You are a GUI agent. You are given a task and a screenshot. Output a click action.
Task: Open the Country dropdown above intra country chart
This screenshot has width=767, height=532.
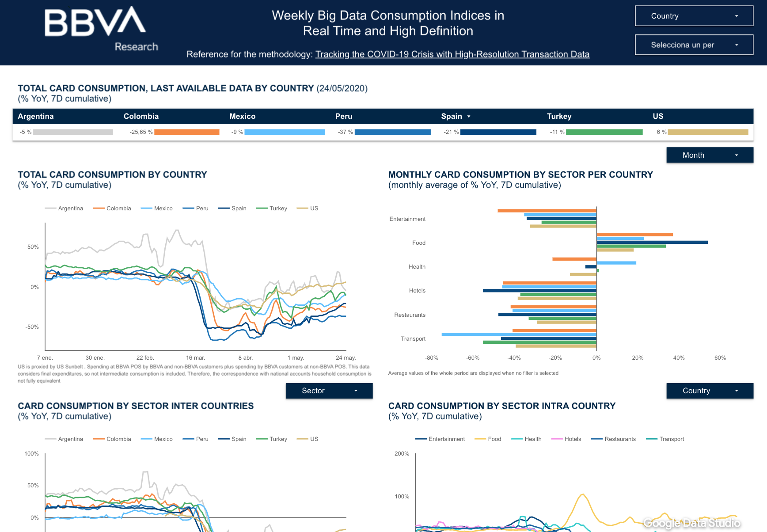pos(710,391)
